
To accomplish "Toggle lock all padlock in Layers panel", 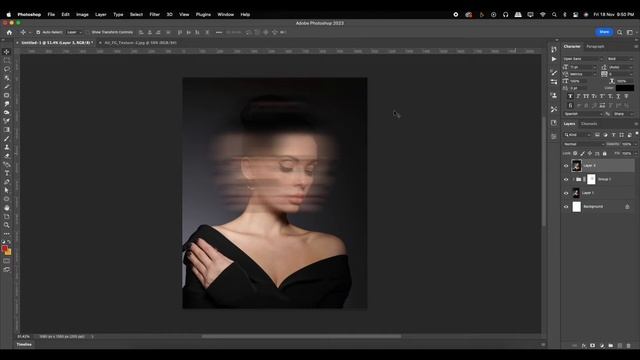I will tap(604, 153).
